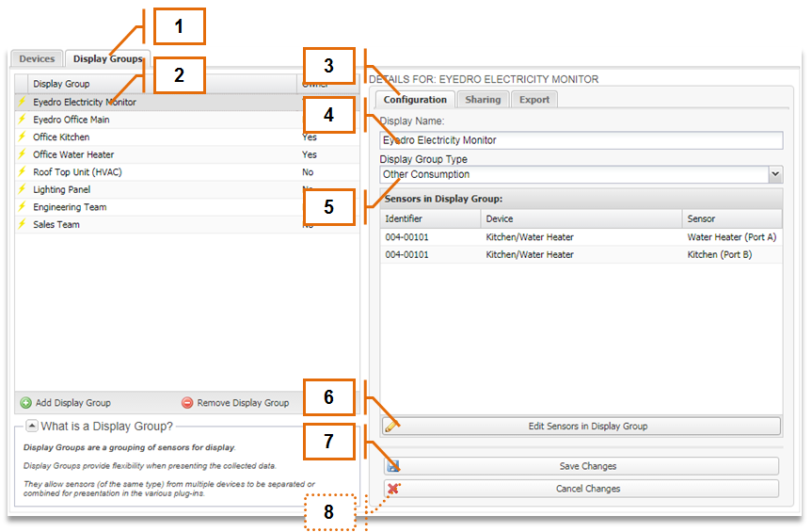812x532 pixels.
Task: Click lightning icon beside Office Water Heater
Action: (x=22, y=154)
